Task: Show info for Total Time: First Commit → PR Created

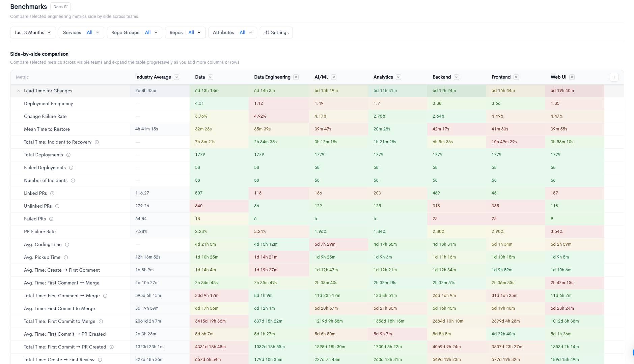Action: pos(112,347)
